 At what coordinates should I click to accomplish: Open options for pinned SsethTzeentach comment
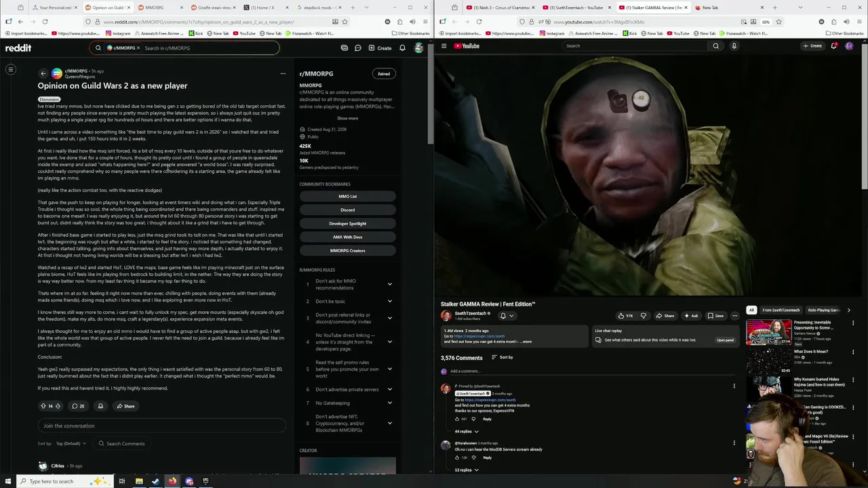[x=734, y=386]
